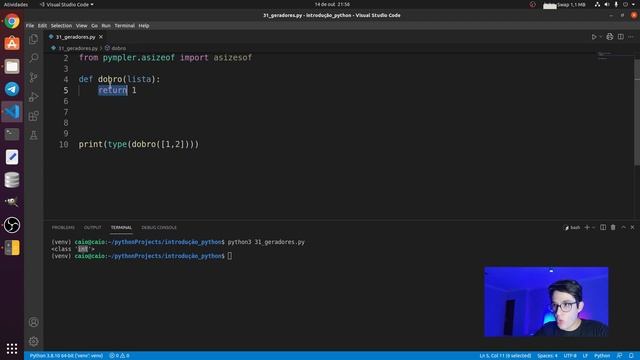Open the Go menu
This screenshot has height=360, width=640.
point(94,26)
